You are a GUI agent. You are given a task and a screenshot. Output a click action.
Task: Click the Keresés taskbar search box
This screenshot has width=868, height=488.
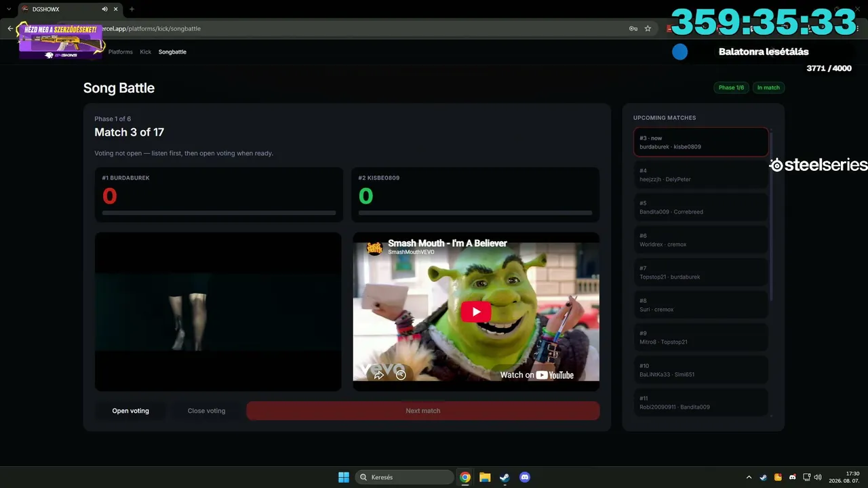[x=405, y=477]
